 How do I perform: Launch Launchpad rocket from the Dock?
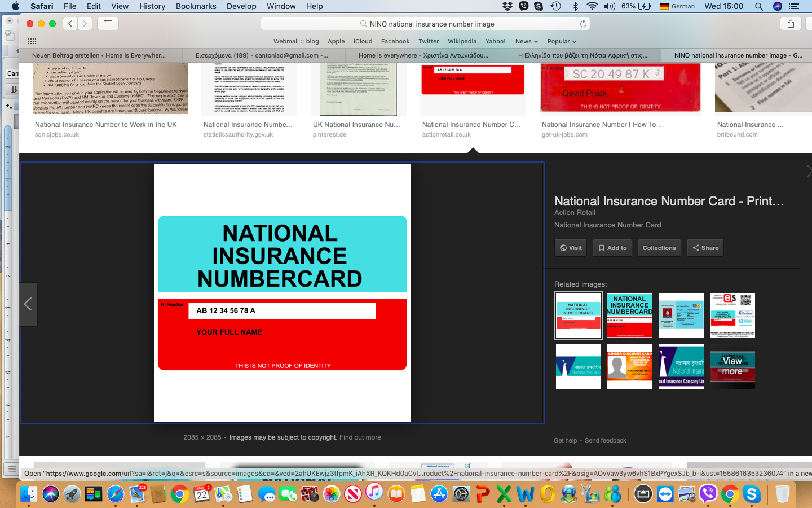pos(72,494)
